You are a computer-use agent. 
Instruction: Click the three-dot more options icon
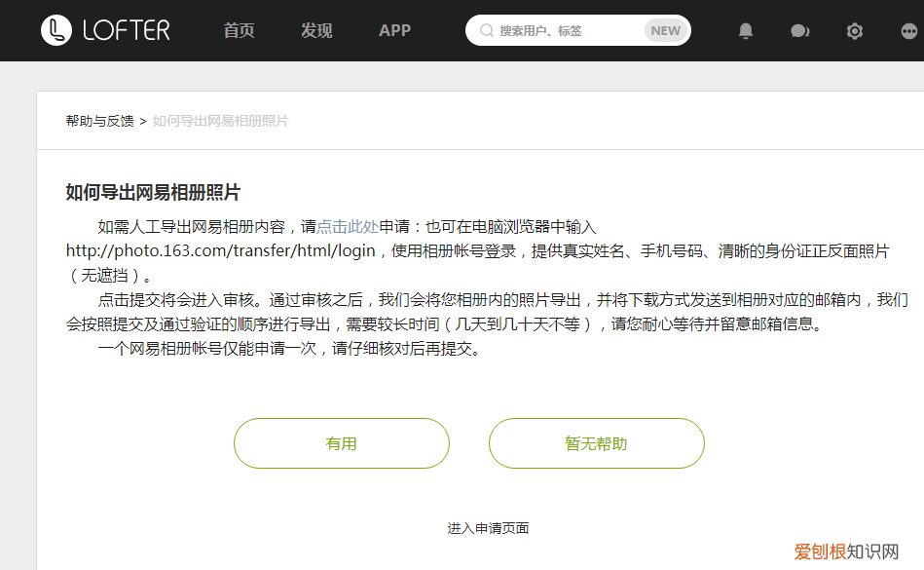[x=908, y=30]
